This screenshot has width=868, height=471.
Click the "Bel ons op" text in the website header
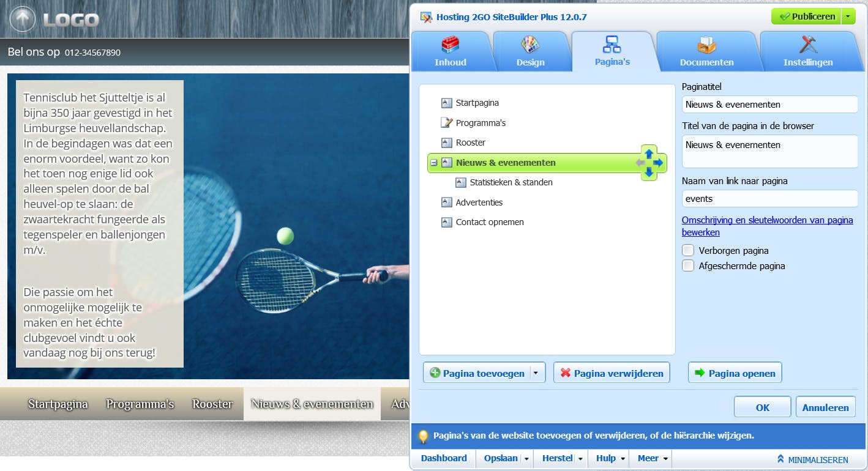click(34, 52)
